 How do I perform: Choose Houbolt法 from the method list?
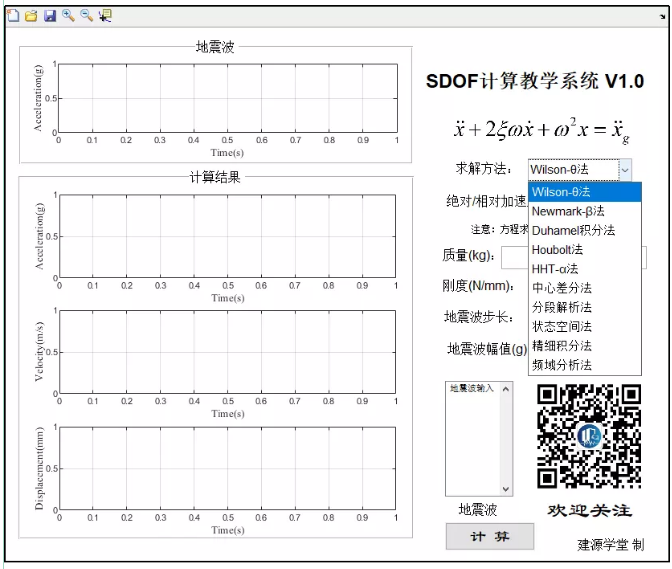click(x=585, y=250)
